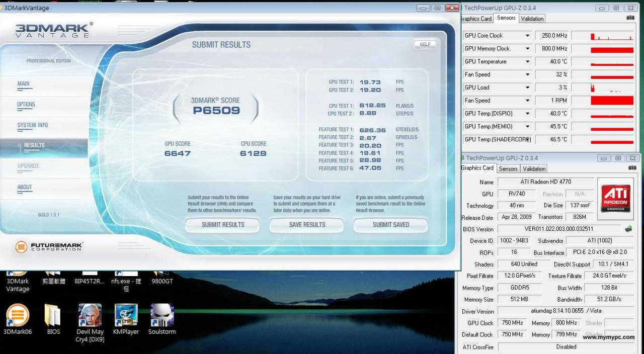644x354 pixels.
Task: Open the Fan Speed dropdown showing 1 RPM
Action: pyautogui.click(x=528, y=101)
